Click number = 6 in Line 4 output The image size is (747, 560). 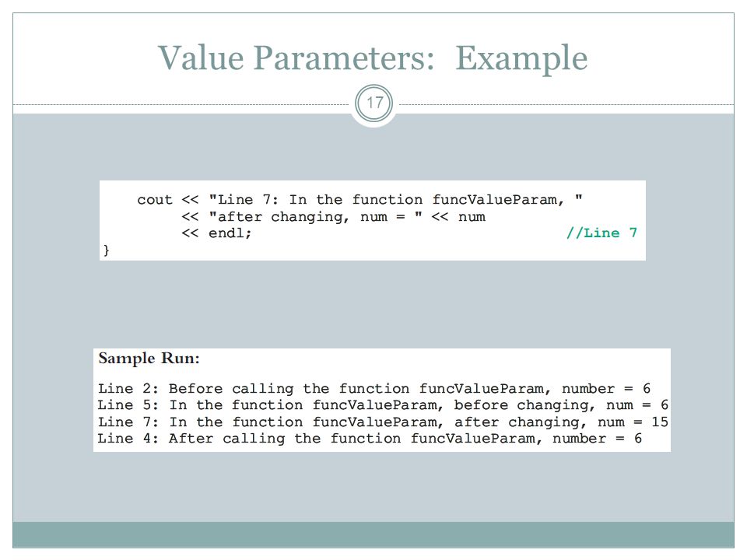coord(597,439)
